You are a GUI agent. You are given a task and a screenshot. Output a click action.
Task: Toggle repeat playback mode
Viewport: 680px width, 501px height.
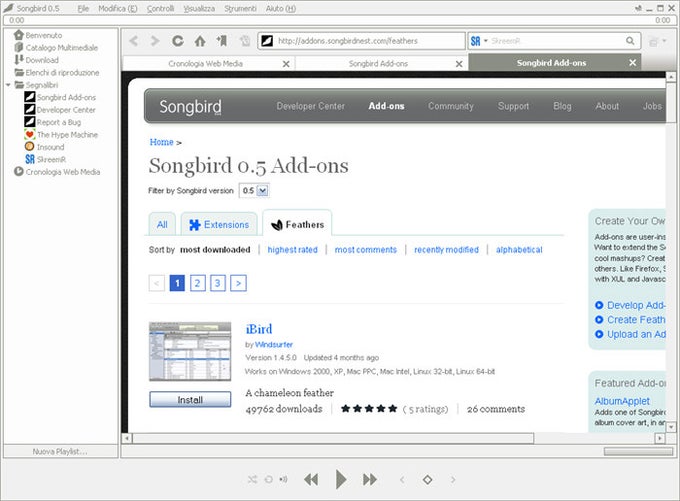tap(269, 480)
